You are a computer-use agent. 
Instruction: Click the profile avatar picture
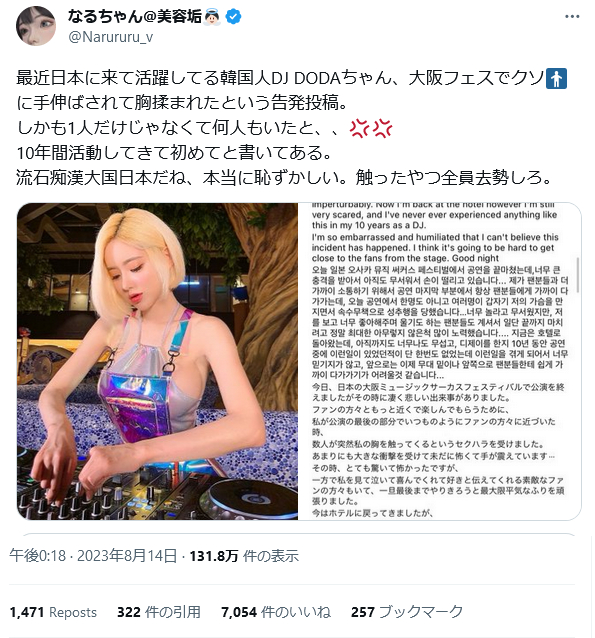pos(36,26)
